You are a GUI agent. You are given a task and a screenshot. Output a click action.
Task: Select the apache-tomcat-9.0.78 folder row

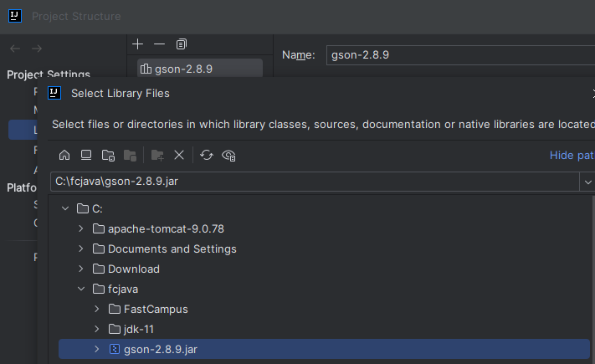166,229
